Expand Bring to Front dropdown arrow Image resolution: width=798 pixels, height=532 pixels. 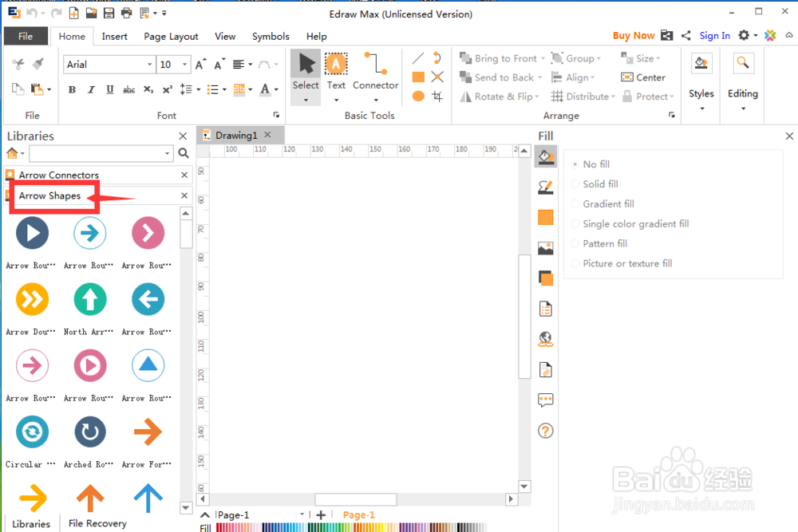click(x=543, y=58)
